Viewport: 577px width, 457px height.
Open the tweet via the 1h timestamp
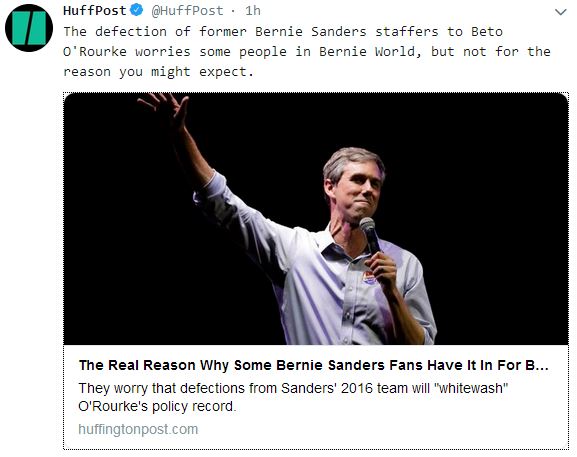253,11
